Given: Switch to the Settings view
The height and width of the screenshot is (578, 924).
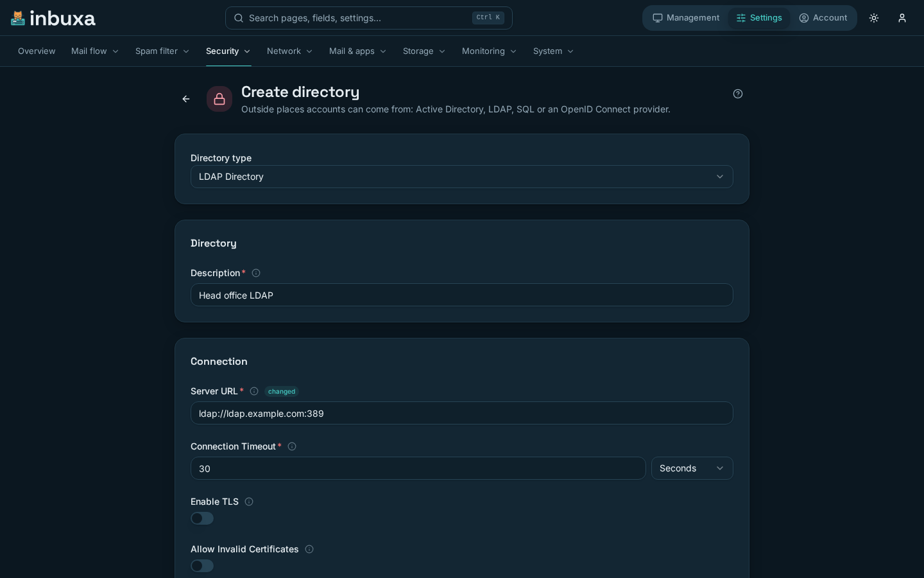Looking at the screenshot, I should [x=759, y=18].
